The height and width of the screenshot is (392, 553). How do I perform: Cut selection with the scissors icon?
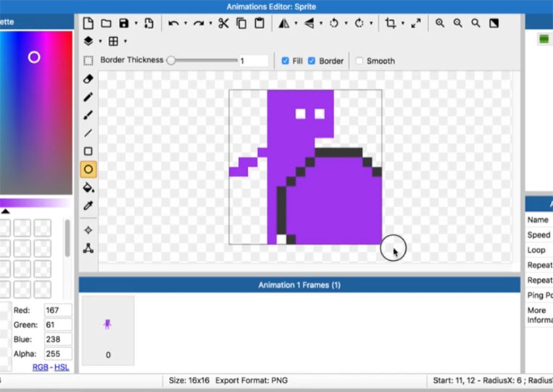223,23
